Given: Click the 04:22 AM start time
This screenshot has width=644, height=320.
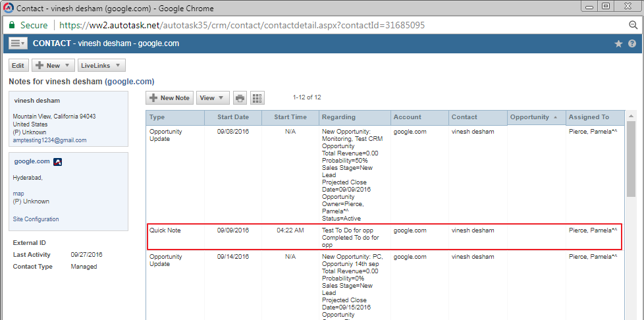Looking at the screenshot, I should coord(290,230).
